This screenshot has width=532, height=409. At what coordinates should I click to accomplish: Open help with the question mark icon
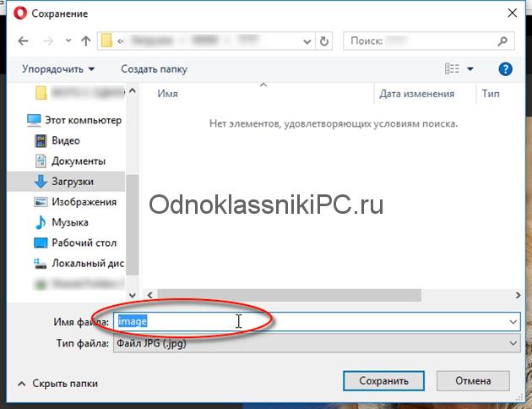click(505, 69)
